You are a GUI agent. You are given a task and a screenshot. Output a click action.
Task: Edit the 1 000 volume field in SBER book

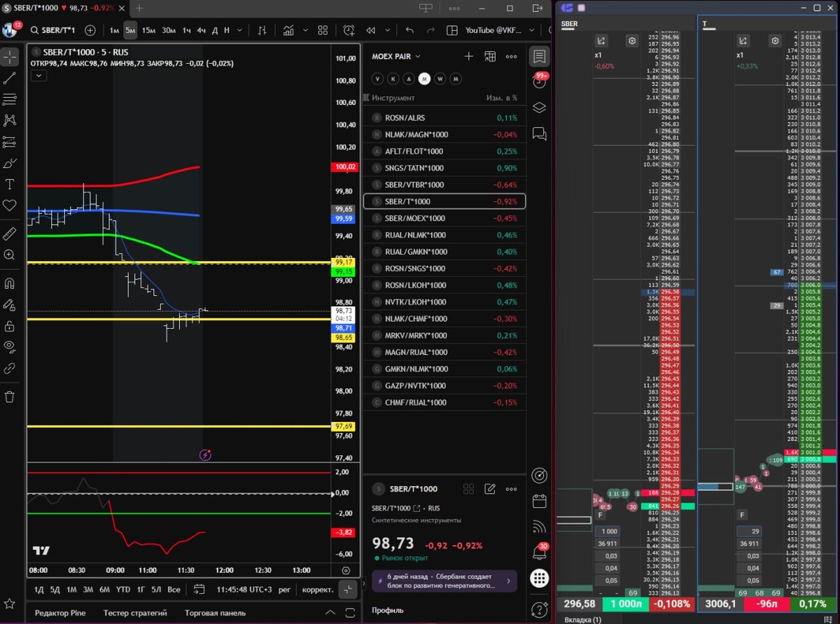[x=608, y=531]
